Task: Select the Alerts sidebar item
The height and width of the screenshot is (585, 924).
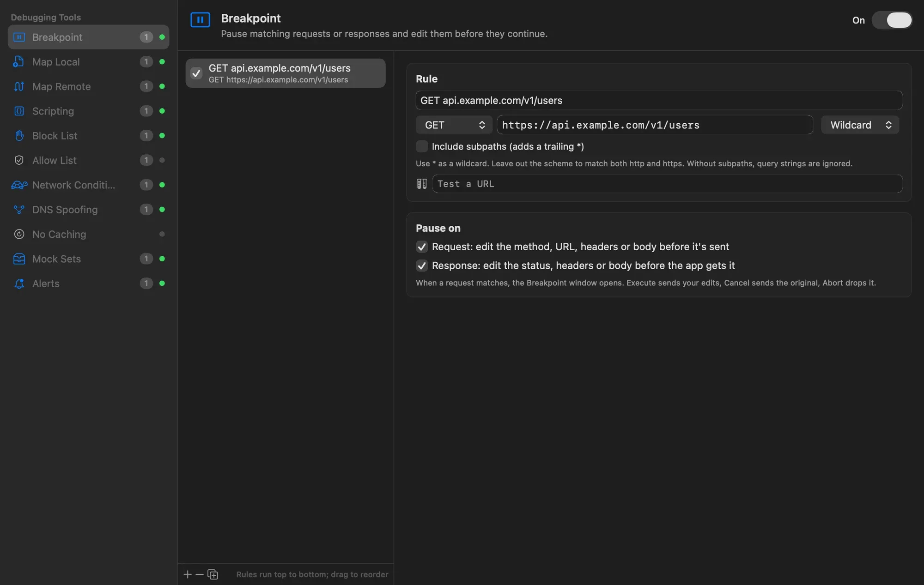Action: [88, 283]
